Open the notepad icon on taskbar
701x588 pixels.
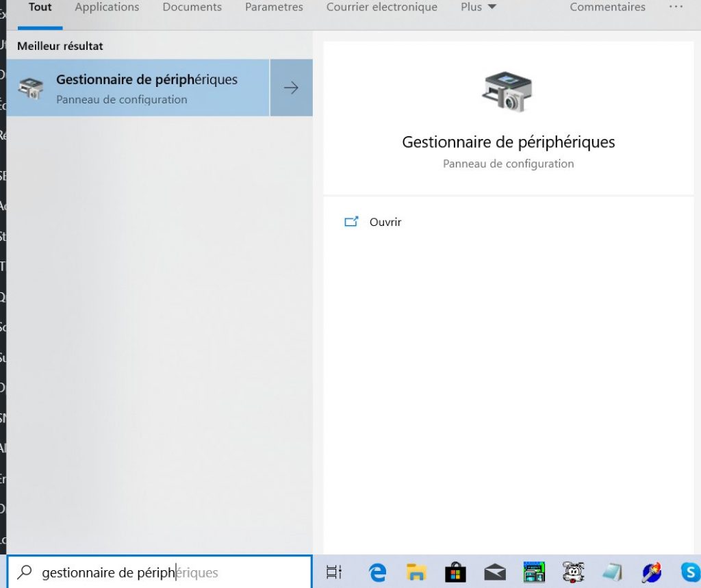pos(612,572)
